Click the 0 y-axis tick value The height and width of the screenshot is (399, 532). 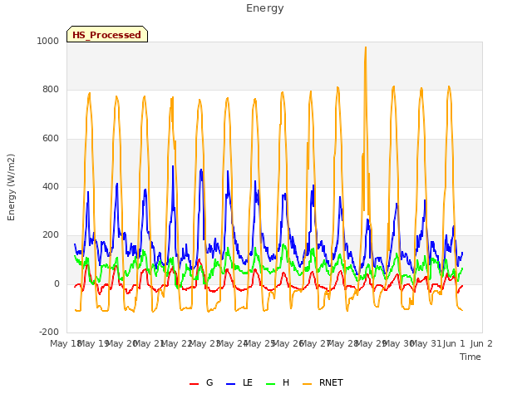click(57, 283)
